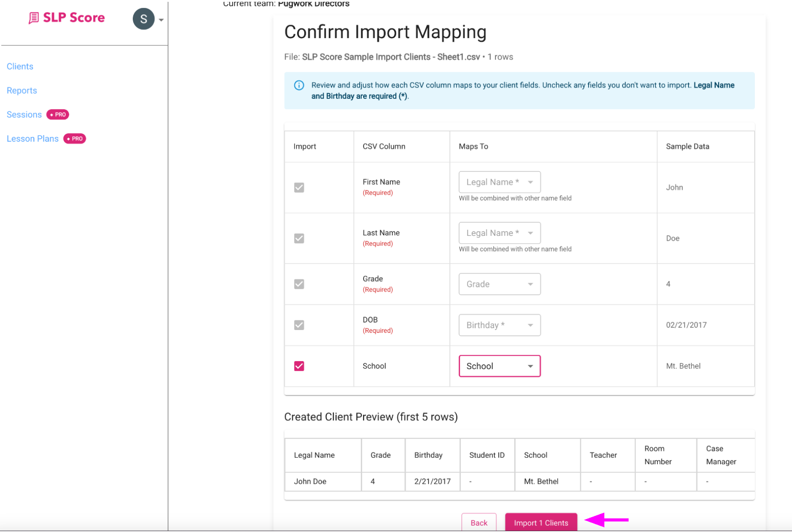Click the info icon in the blue banner
Viewport: 792px width, 532px height.
tap(299, 85)
